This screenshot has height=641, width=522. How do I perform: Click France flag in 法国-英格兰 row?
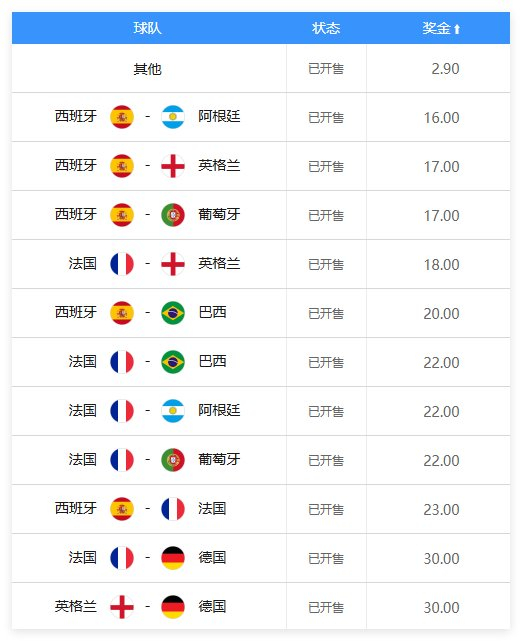click(122, 264)
